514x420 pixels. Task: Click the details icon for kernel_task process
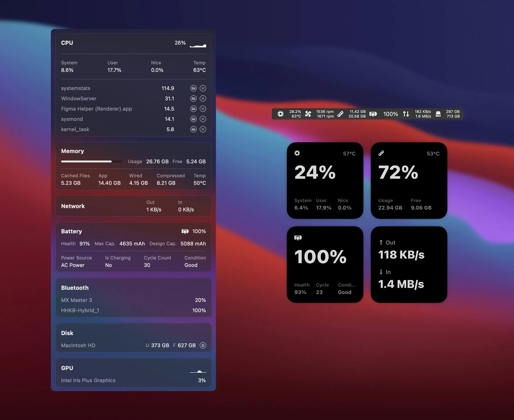[x=193, y=129]
